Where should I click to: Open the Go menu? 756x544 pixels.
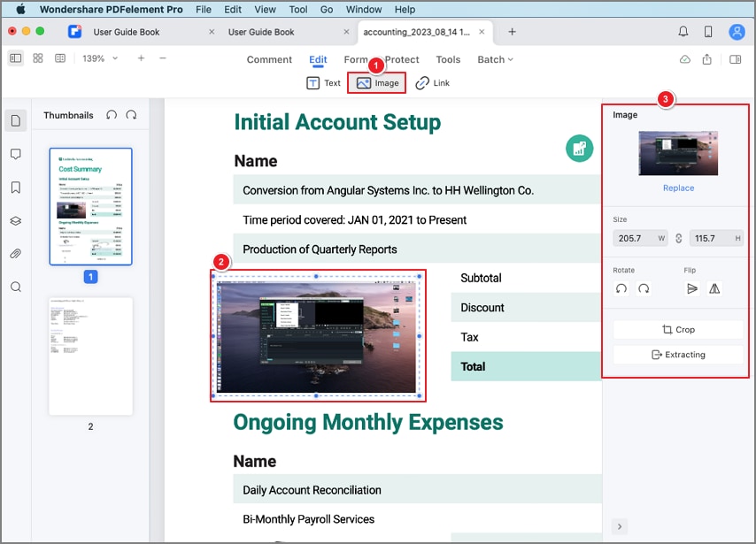327,9
